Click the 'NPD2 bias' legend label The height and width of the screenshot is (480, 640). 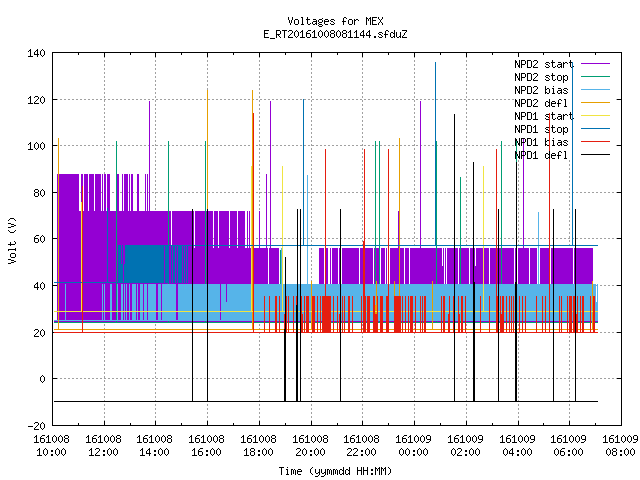541,90
